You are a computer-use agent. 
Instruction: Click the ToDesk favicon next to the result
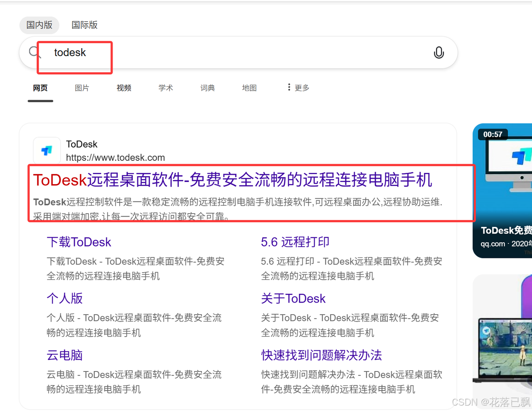pyautogui.click(x=47, y=150)
